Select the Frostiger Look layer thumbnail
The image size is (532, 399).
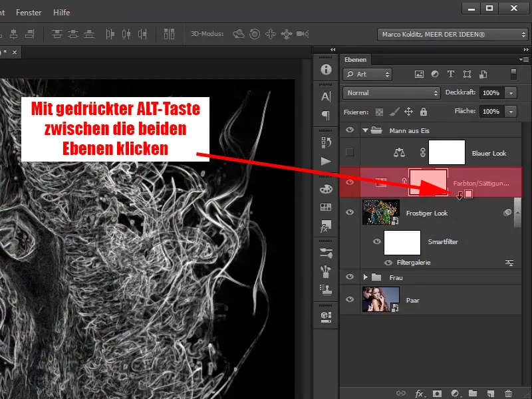(381, 213)
